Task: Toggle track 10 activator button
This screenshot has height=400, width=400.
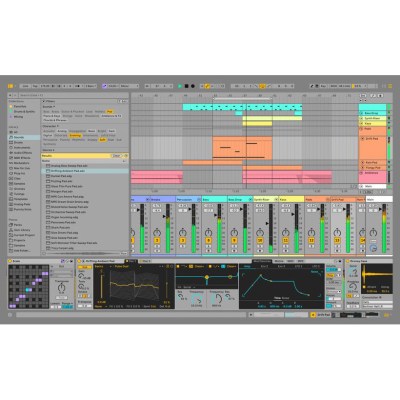Action: click(x=260, y=240)
